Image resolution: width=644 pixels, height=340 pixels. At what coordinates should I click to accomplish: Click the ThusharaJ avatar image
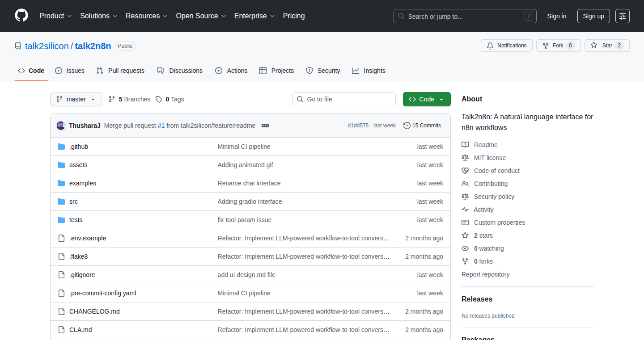click(x=61, y=126)
